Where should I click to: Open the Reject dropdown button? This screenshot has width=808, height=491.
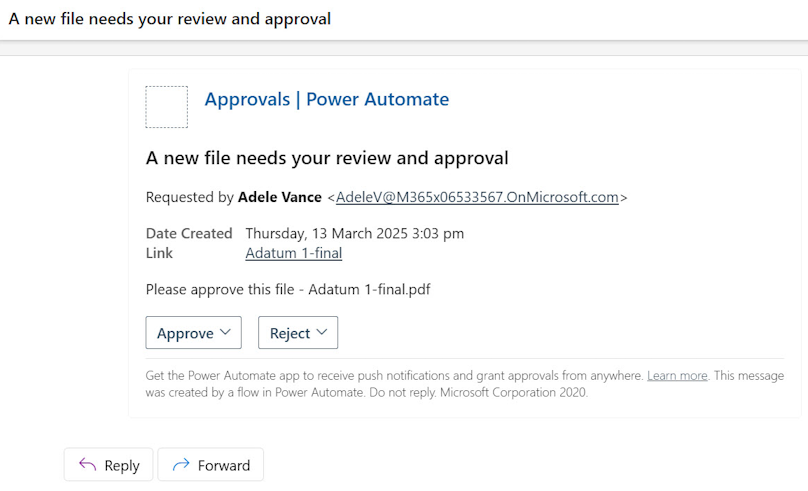click(298, 333)
